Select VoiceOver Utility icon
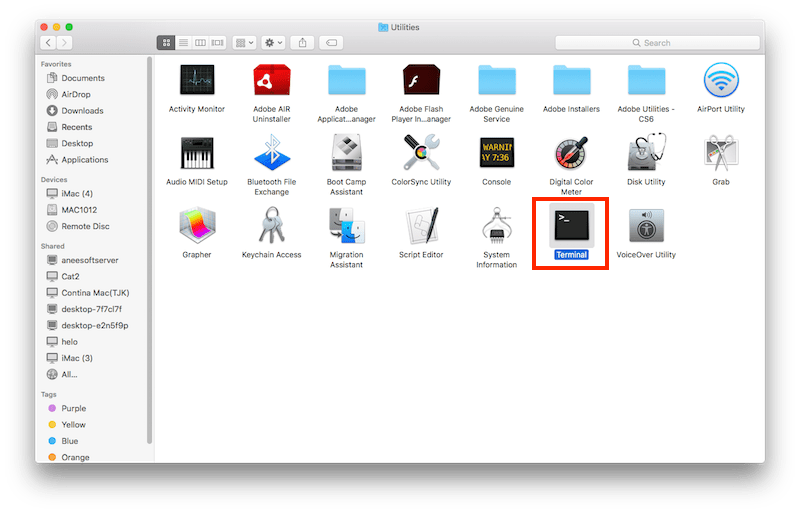This screenshot has width=800, height=513. [x=646, y=226]
